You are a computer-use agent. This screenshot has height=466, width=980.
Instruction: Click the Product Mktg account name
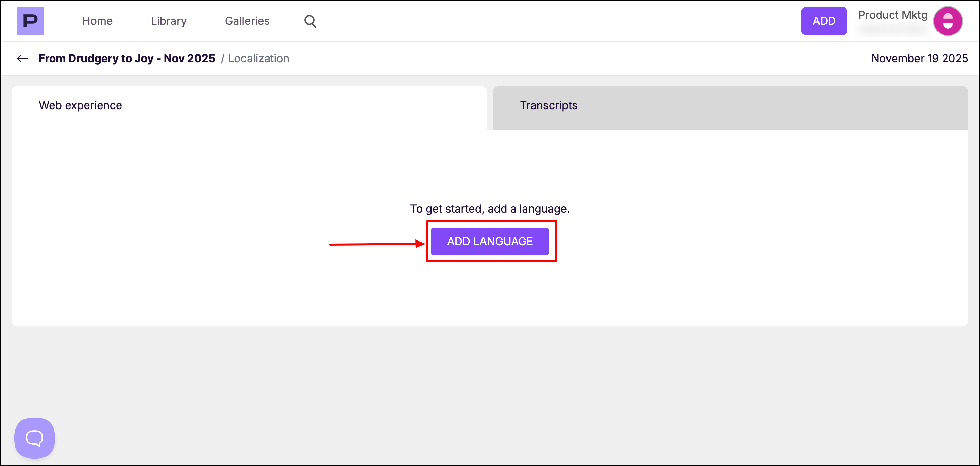(x=893, y=15)
